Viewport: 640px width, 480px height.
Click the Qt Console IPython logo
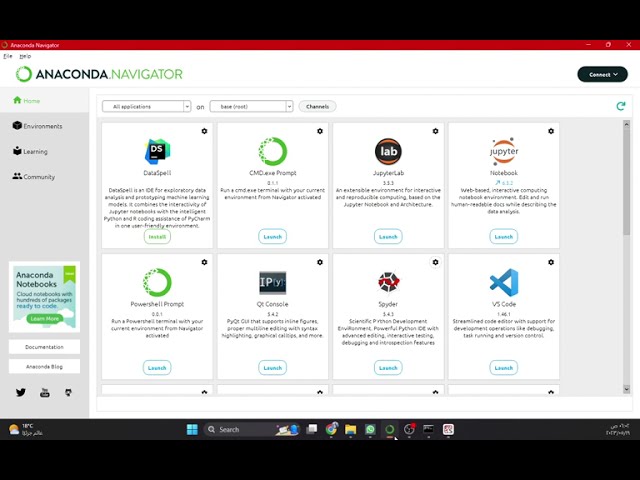[x=273, y=282]
